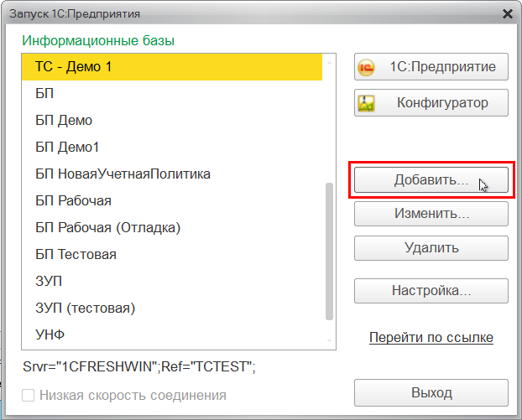
Task: Click the Добавить... button
Action: pyautogui.click(x=431, y=180)
